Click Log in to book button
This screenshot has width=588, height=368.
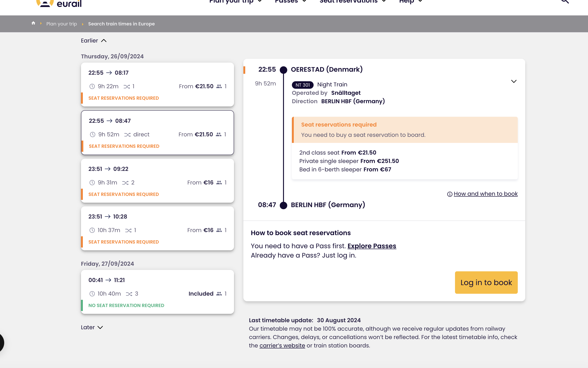pyautogui.click(x=486, y=282)
